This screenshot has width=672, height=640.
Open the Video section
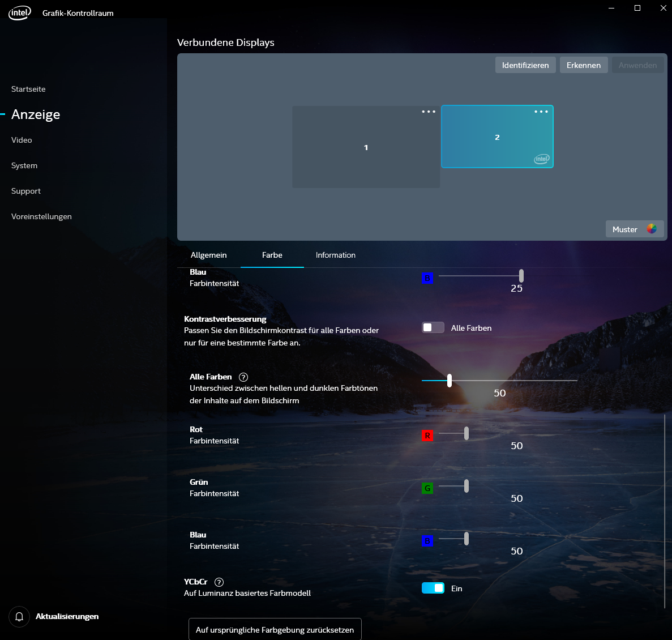coord(22,140)
